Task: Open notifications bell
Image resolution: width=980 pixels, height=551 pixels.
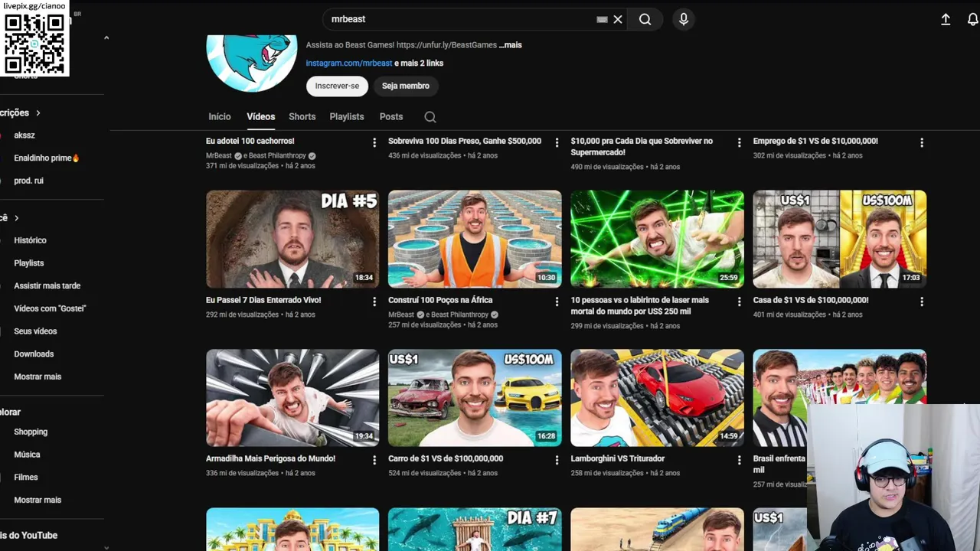Action: (973, 19)
